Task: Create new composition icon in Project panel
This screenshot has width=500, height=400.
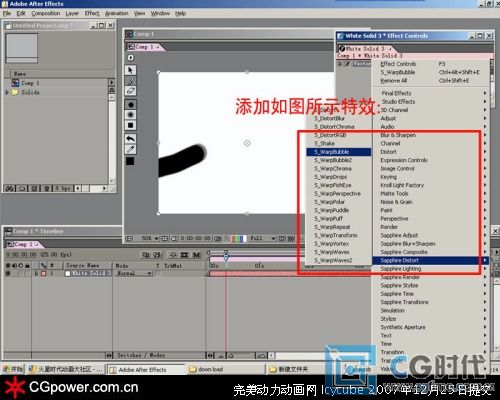Action: (x=34, y=189)
